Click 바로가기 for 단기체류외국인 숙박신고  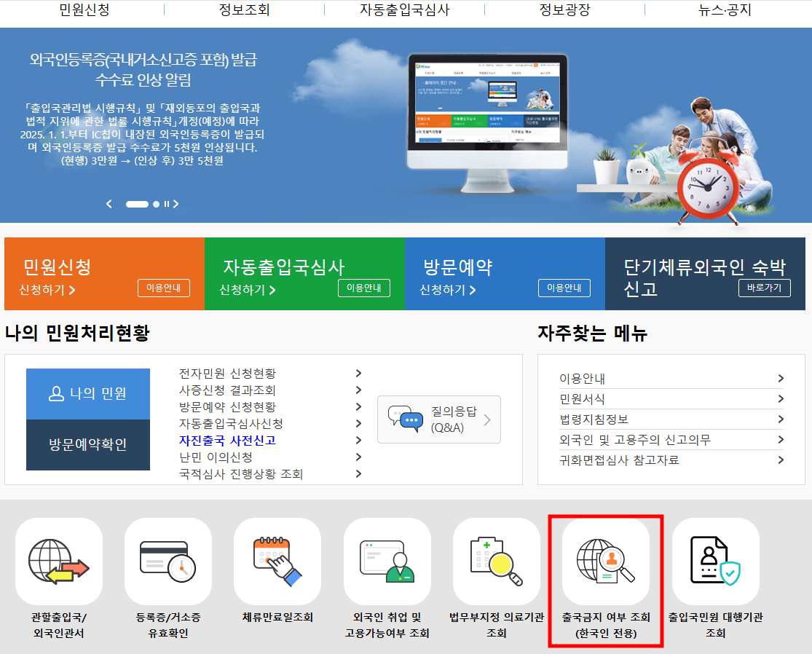click(x=764, y=288)
